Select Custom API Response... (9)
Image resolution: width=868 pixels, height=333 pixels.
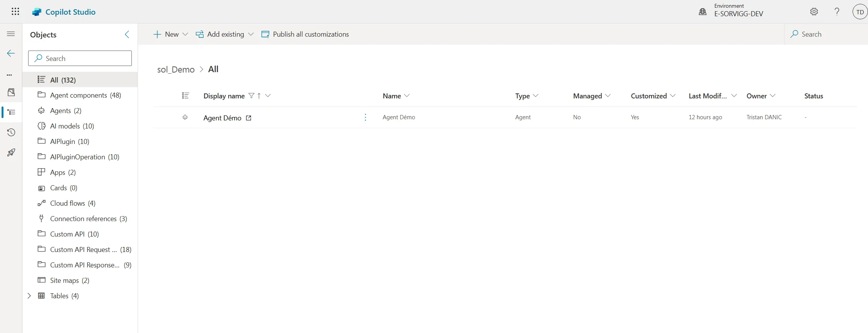tap(80, 265)
